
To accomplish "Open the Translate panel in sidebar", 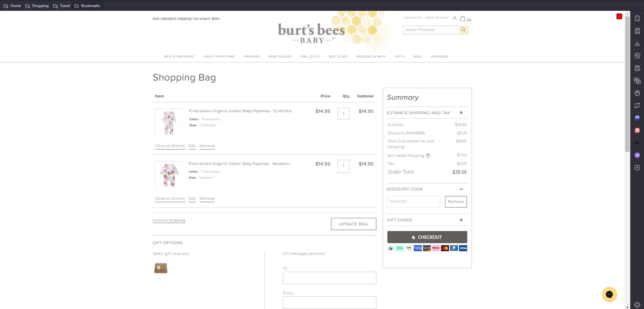I will (x=637, y=81).
